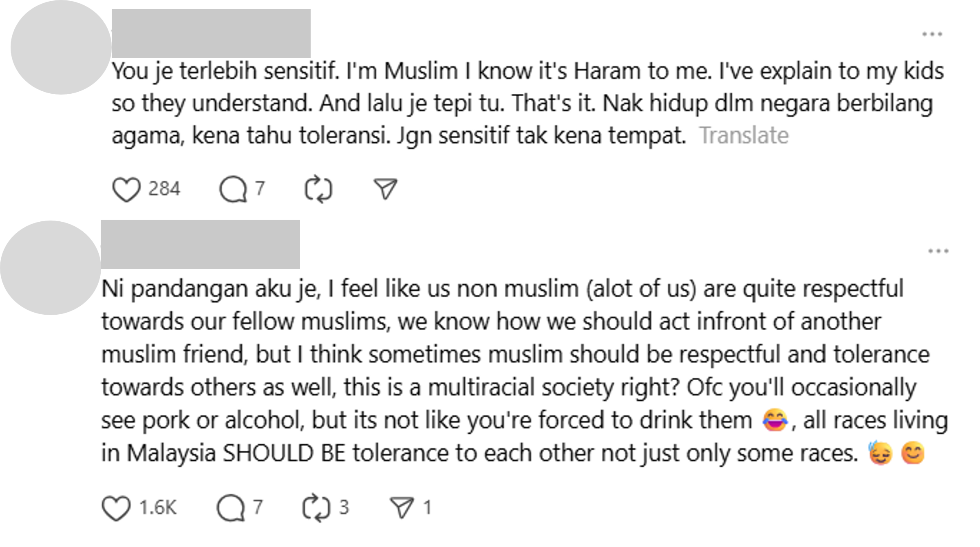
Task: Click the Translate link
Action: pyautogui.click(x=744, y=135)
